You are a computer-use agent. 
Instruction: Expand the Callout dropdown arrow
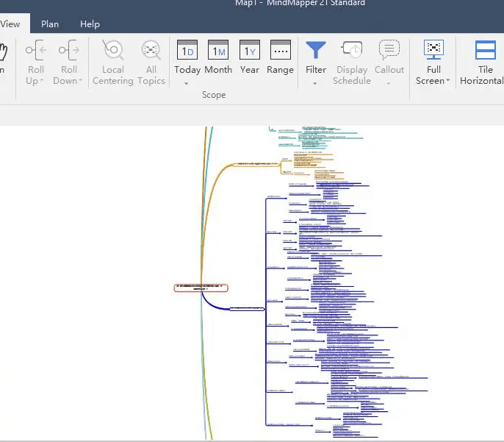point(389,83)
